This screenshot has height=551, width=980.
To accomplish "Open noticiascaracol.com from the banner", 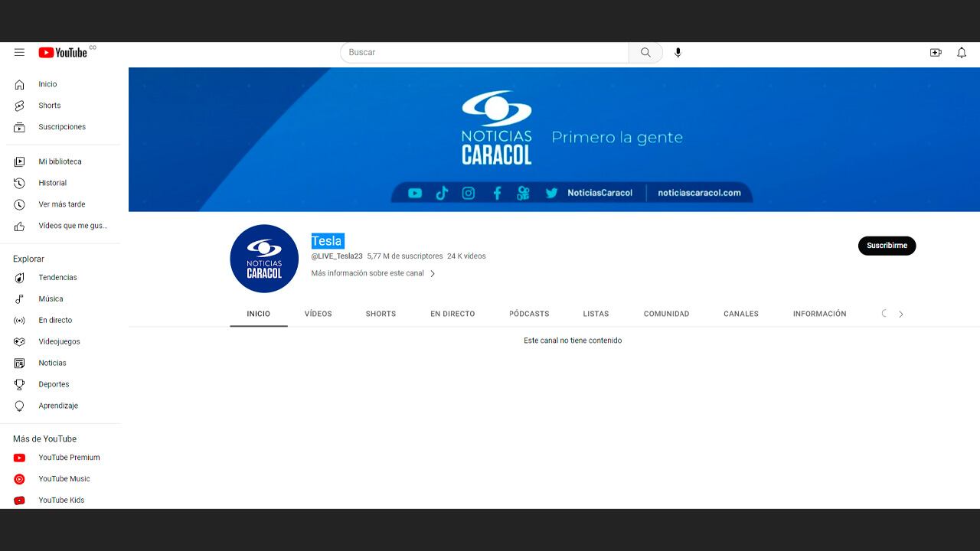I will click(700, 193).
